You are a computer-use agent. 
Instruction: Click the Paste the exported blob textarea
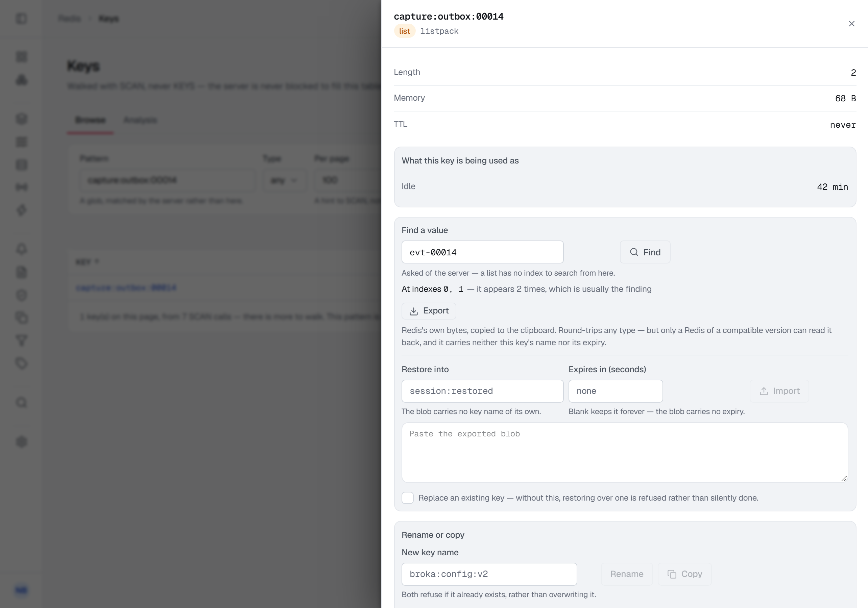[625, 452]
